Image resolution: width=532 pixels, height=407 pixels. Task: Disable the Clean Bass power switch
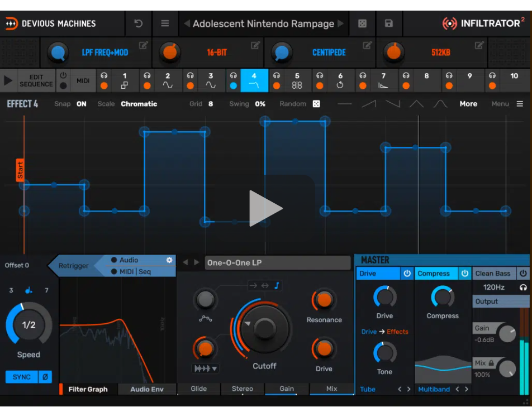(523, 274)
